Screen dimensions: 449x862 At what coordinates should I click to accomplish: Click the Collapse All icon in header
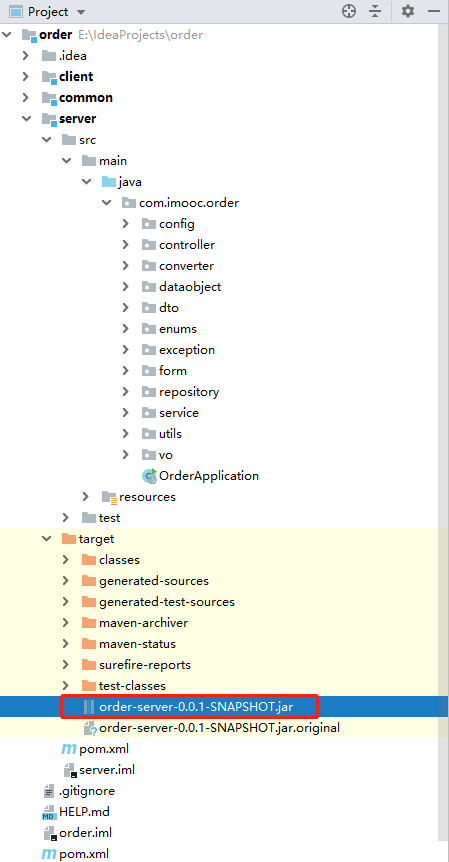coord(375,11)
